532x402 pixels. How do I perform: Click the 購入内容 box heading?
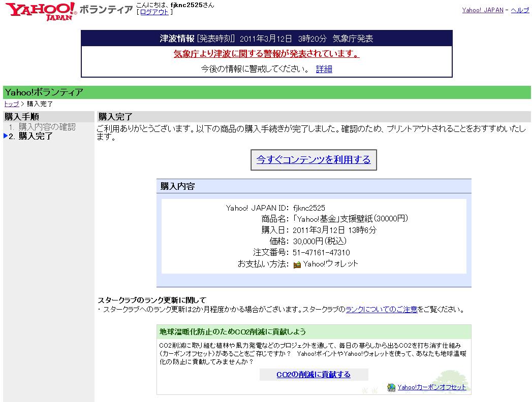tap(177, 186)
